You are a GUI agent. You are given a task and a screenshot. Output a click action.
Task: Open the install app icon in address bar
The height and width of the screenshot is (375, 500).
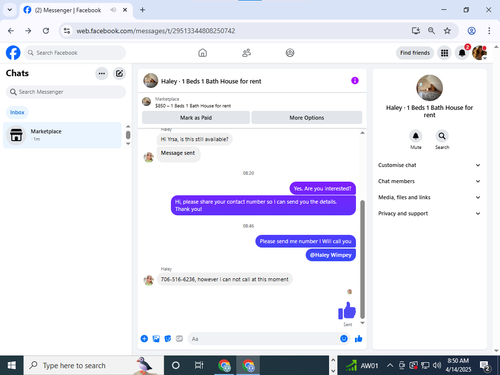(415, 31)
